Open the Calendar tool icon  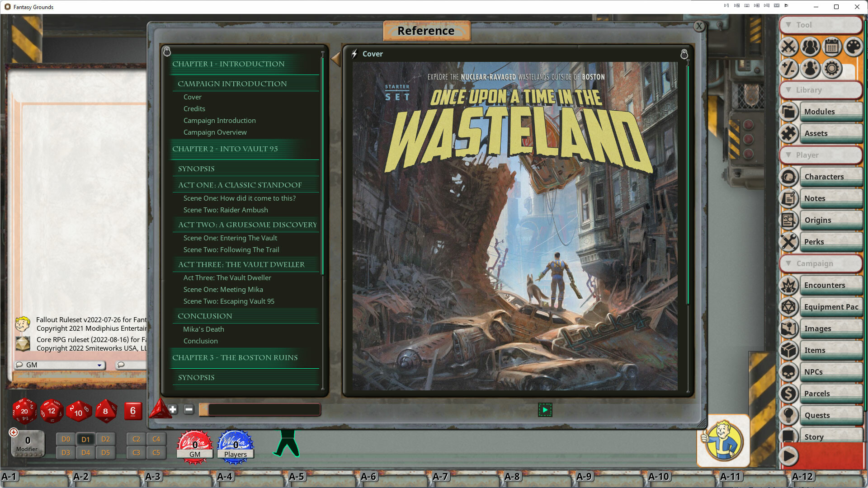(832, 47)
